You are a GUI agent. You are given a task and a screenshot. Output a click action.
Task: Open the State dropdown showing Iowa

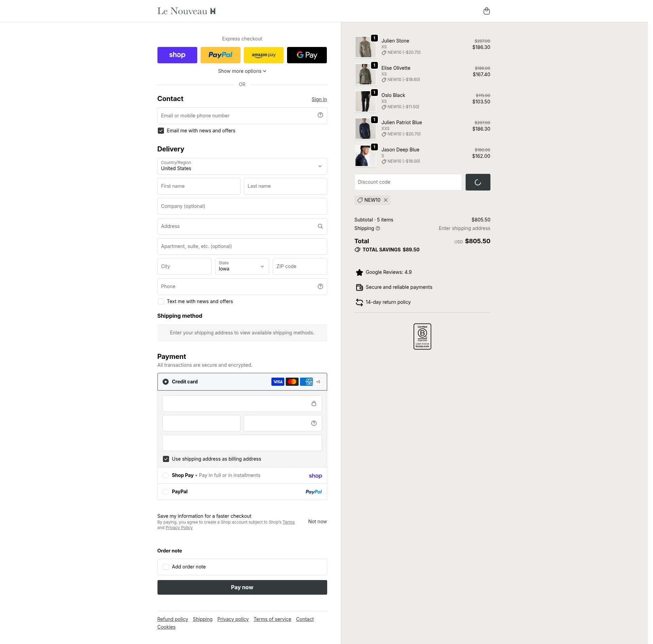[242, 266]
